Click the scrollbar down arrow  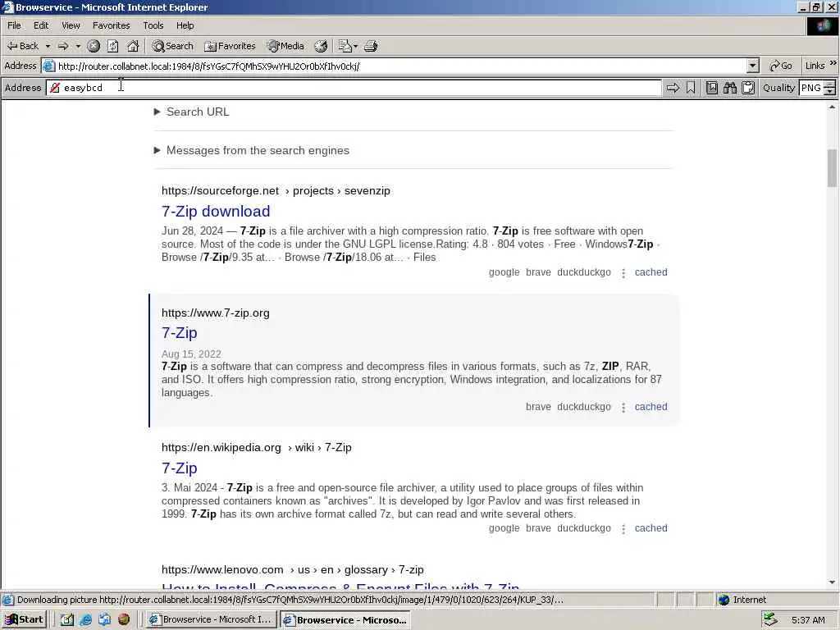(x=832, y=582)
